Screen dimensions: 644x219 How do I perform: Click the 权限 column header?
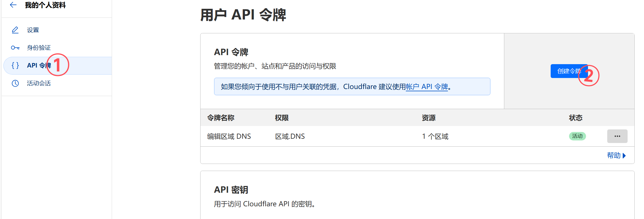click(x=282, y=118)
